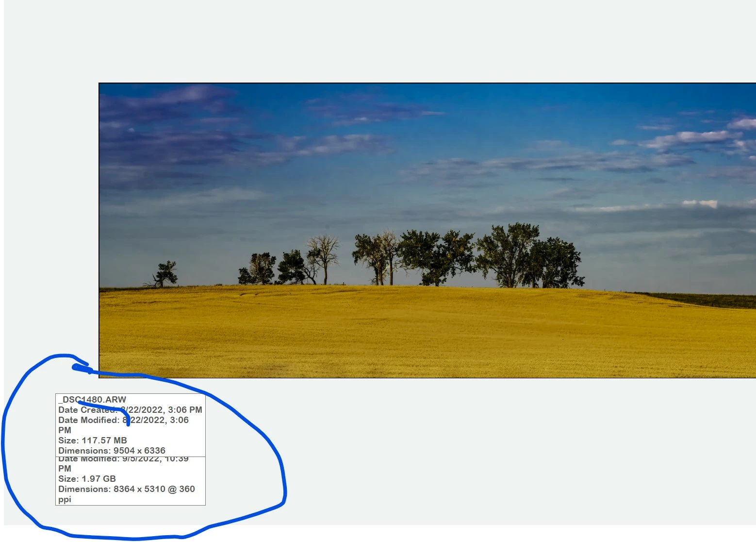Click the 'Size: 117.57 MB' line
Viewport: 756px width, 542px height.
[x=93, y=440]
